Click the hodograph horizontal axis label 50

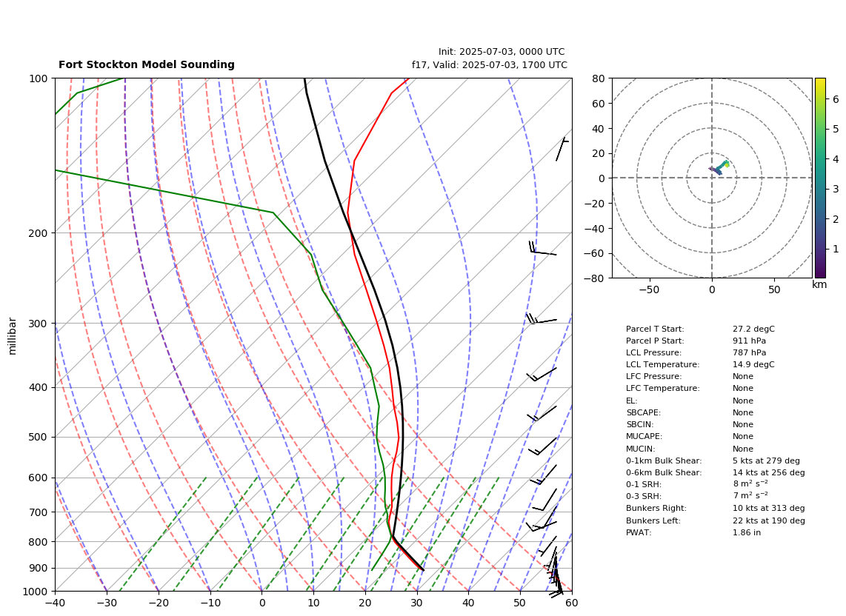(x=774, y=289)
